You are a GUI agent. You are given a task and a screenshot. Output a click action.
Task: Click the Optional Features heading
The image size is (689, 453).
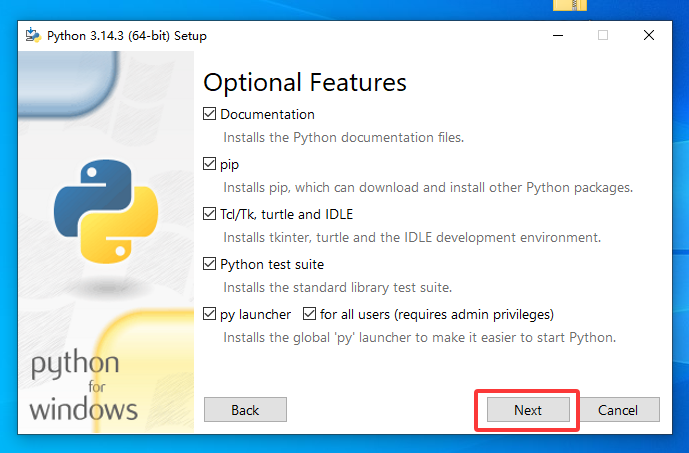(305, 82)
